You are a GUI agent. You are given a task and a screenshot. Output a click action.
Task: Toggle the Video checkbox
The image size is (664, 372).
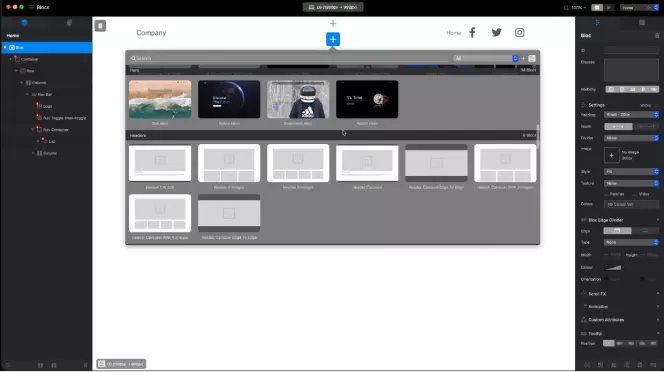tap(634, 194)
